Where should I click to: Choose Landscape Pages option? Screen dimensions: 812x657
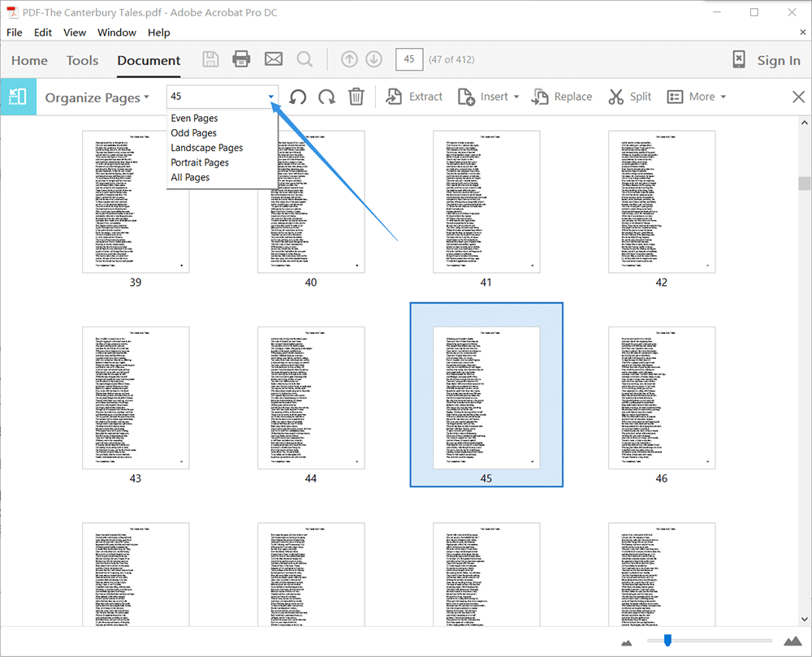[206, 148]
